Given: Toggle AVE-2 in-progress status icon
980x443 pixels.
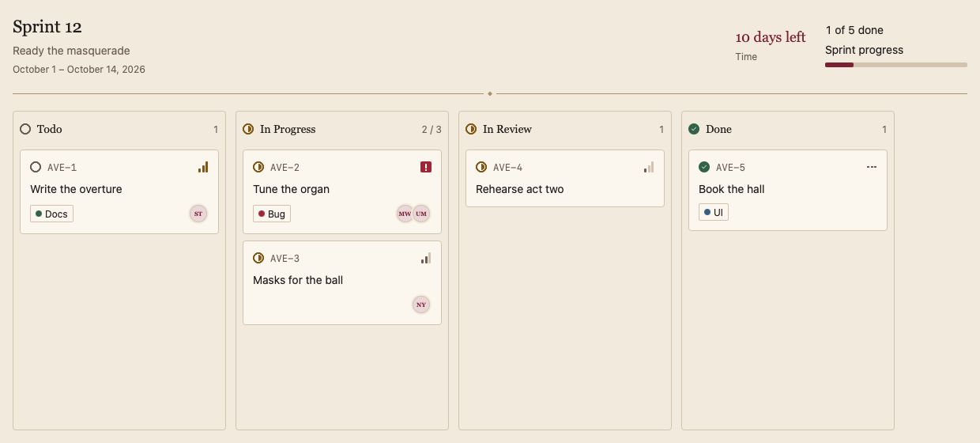Looking at the screenshot, I should coord(258,167).
